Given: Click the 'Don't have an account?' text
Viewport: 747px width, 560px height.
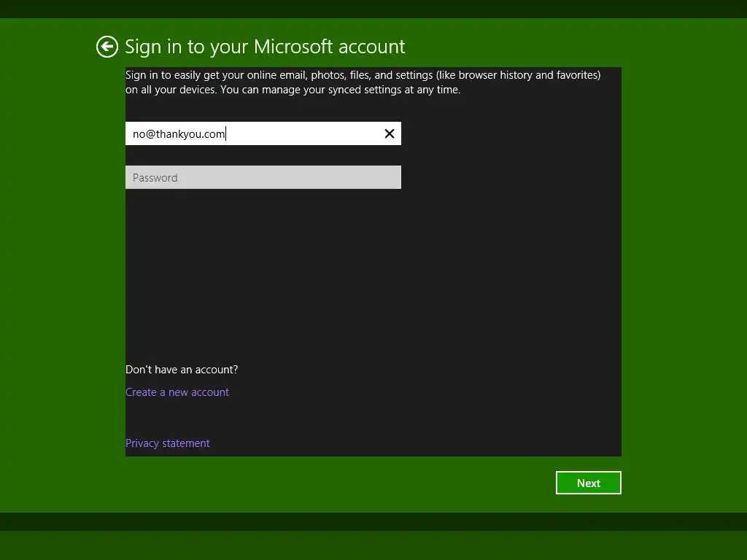Looking at the screenshot, I should point(182,370).
